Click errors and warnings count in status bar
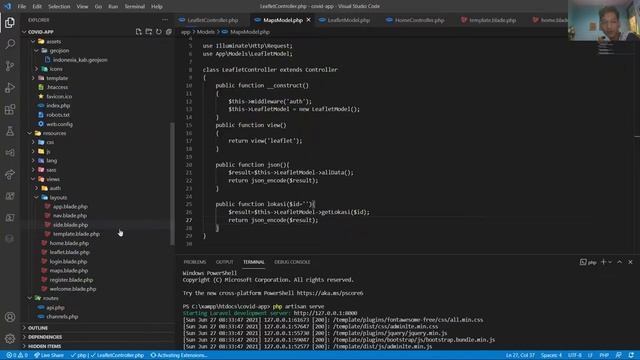The height and width of the screenshot is (360, 640). pyautogui.click(x=17, y=356)
